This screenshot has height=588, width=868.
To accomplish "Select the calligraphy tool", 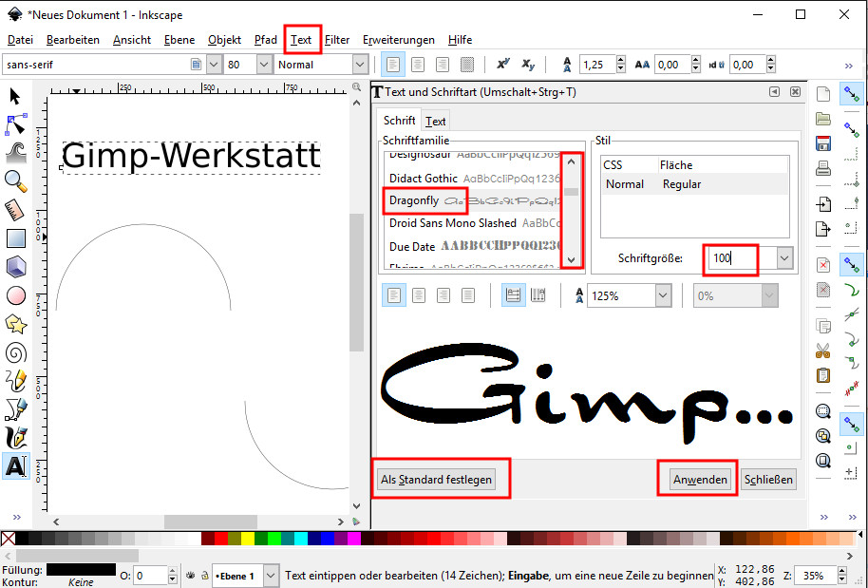I will 15,437.
